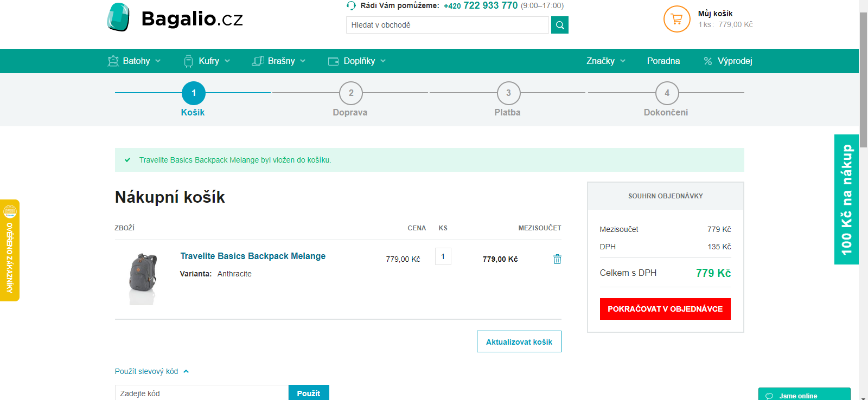Click Pokračovat v objednávce button

coord(665,309)
